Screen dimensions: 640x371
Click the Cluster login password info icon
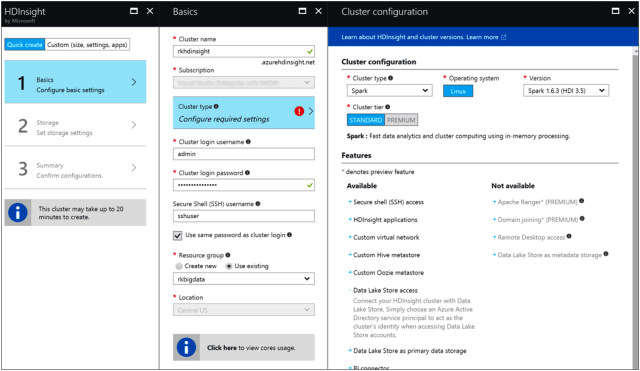point(247,173)
